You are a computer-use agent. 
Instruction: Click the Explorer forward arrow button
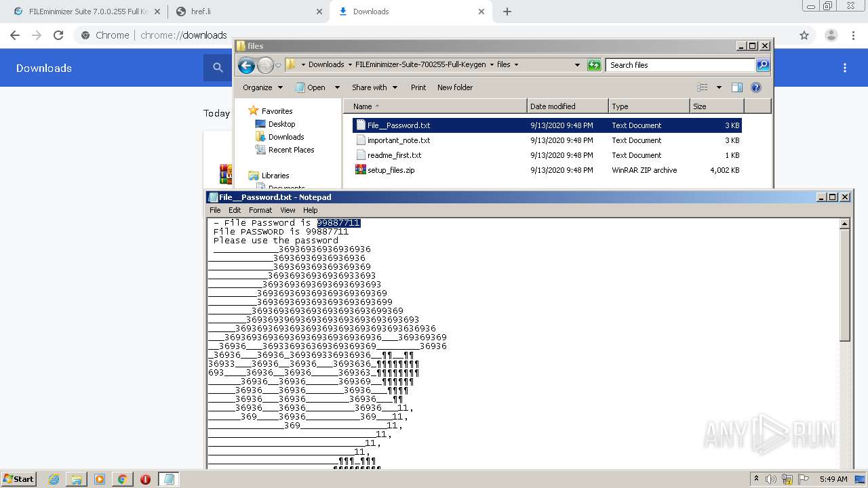pos(265,65)
